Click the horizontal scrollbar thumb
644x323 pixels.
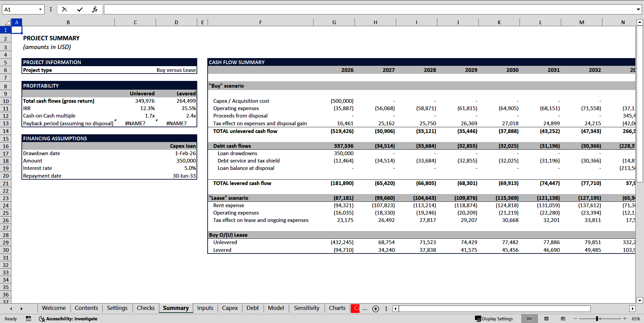pos(494,309)
